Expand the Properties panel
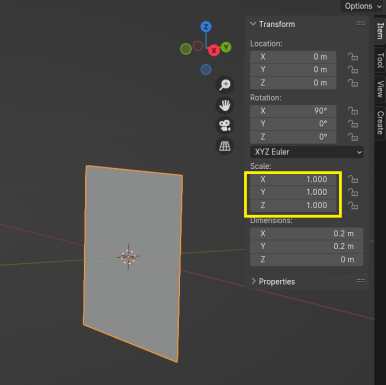This screenshot has width=386, height=385. (253, 281)
